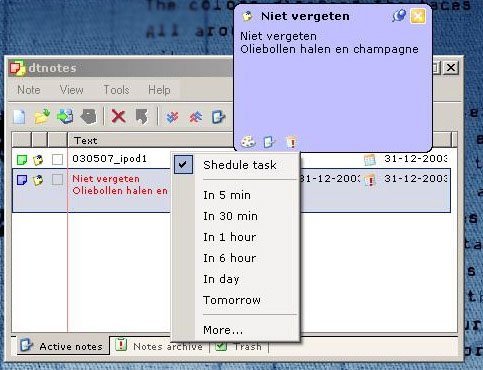Screen dimensions: 483x370
Task: Open the Note menu
Action: click(x=29, y=90)
